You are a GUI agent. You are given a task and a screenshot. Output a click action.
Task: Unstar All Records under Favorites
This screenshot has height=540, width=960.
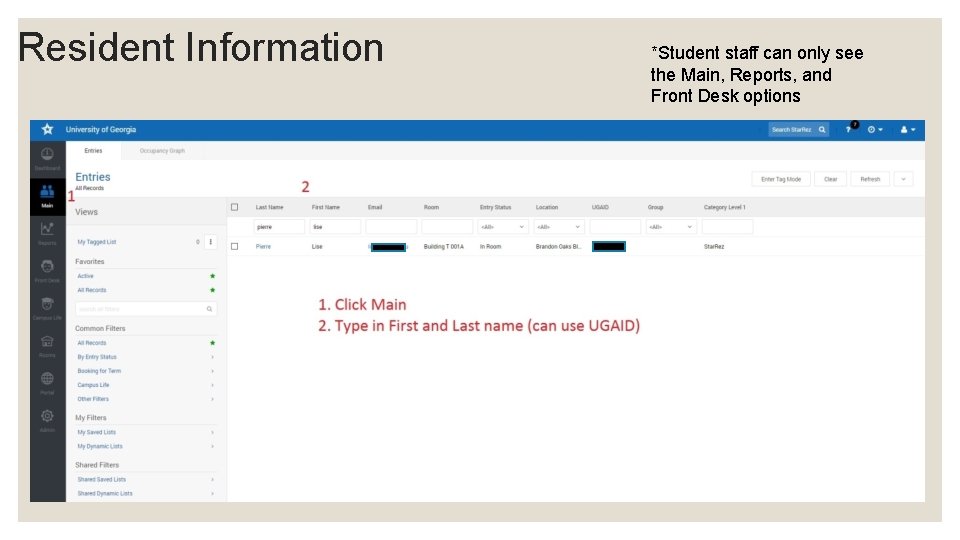click(x=212, y=290)
